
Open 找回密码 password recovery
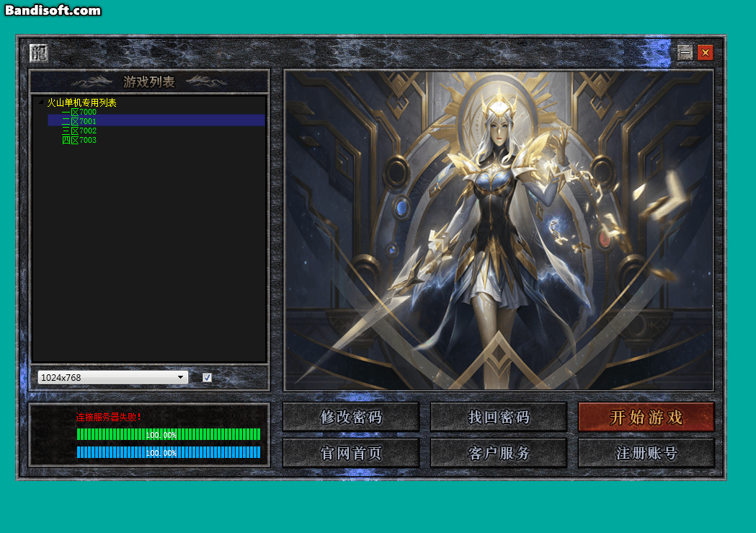click(499, 417)
